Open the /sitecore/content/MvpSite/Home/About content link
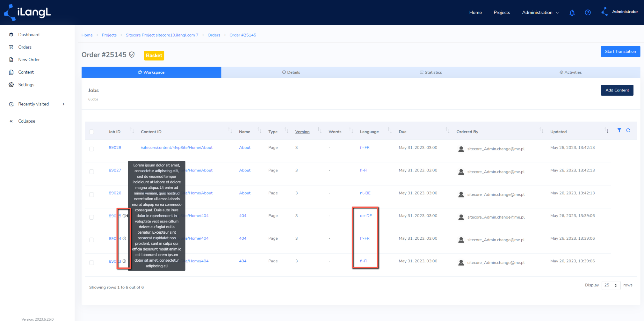The image size is (644, 321). tap(177, 148)
